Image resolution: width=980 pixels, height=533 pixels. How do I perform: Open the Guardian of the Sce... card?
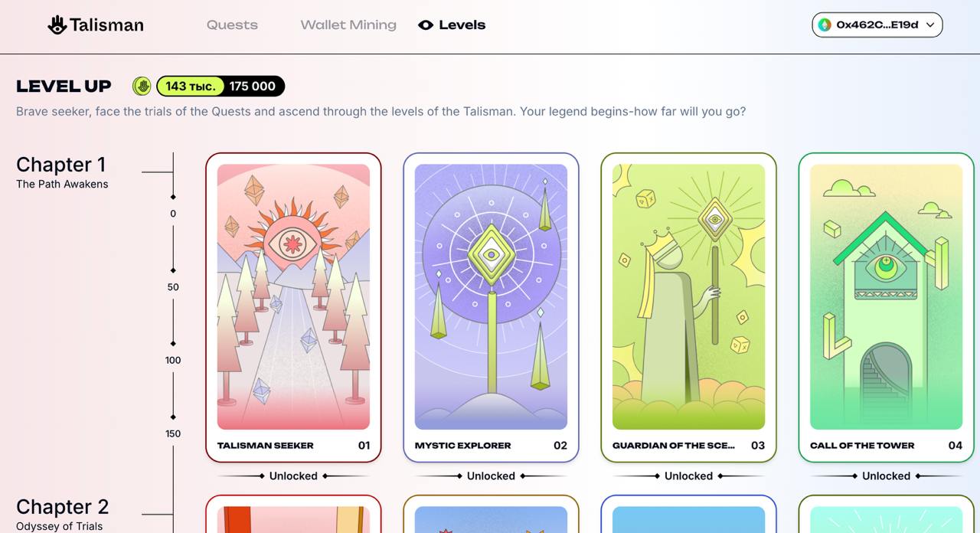click(688, 308)
